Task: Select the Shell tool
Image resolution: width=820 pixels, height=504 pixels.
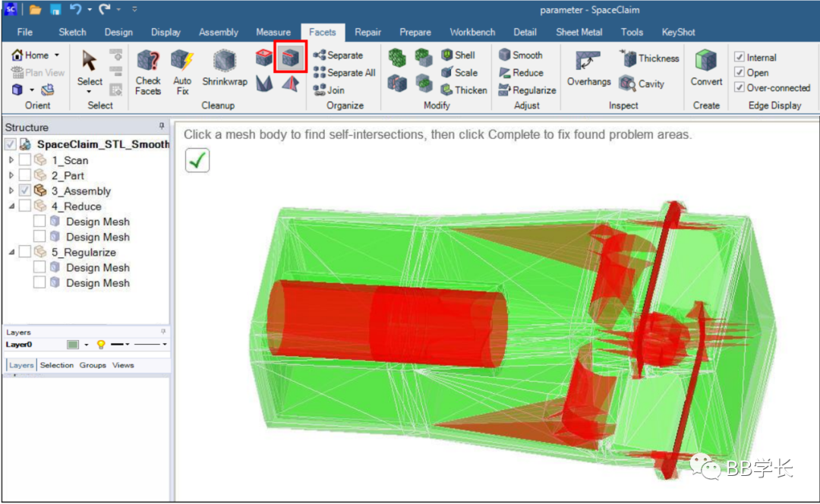Action: click(x=458, y=55)
